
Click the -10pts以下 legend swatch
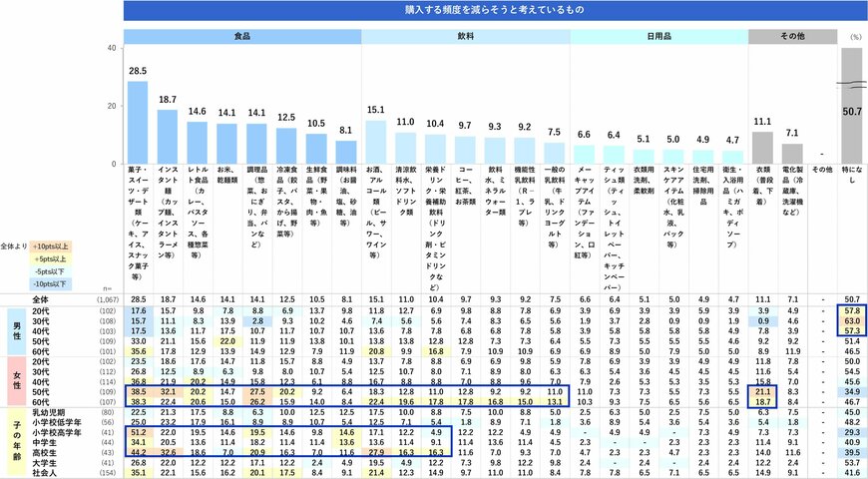(48, 283)
